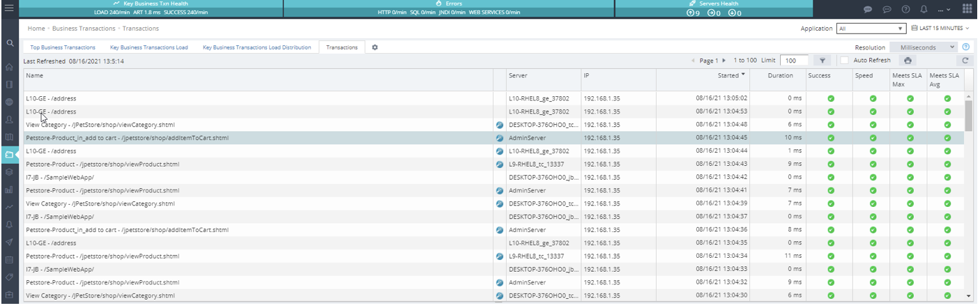Open the user icon in the sidebar

[10, 119]
